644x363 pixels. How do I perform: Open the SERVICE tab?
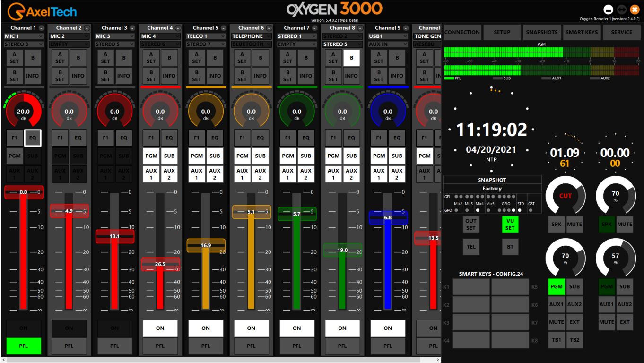pyautogui.click(x=621, y=32)
